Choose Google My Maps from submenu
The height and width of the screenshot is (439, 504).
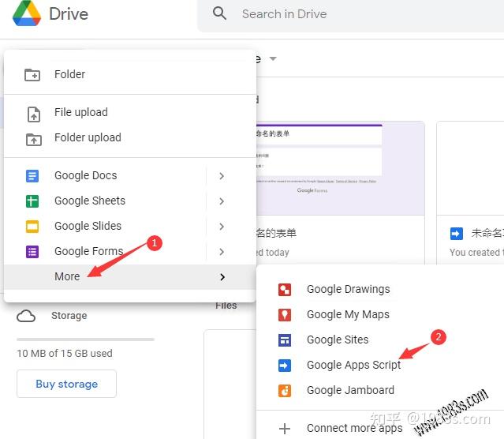point(380,314)
